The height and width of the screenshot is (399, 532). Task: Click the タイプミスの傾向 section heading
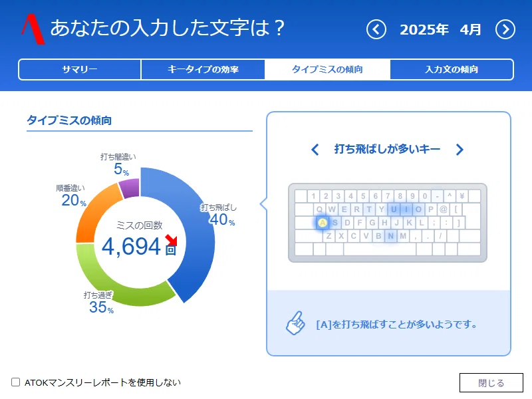(x=69, y=120)
